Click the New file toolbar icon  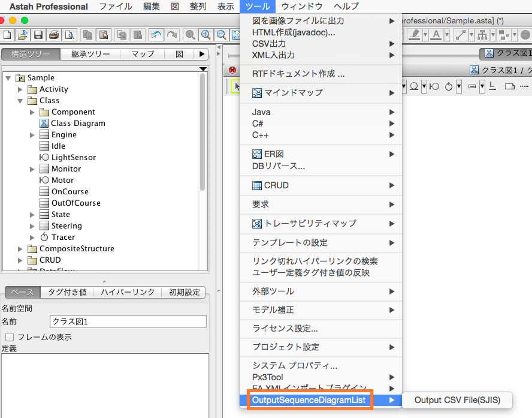(8, 35)
